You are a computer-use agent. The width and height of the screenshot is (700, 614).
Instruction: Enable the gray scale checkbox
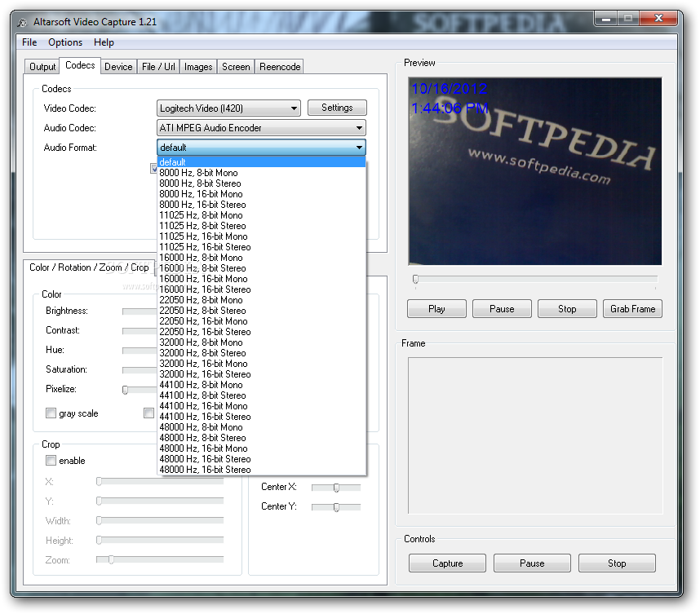click(51, 413)
